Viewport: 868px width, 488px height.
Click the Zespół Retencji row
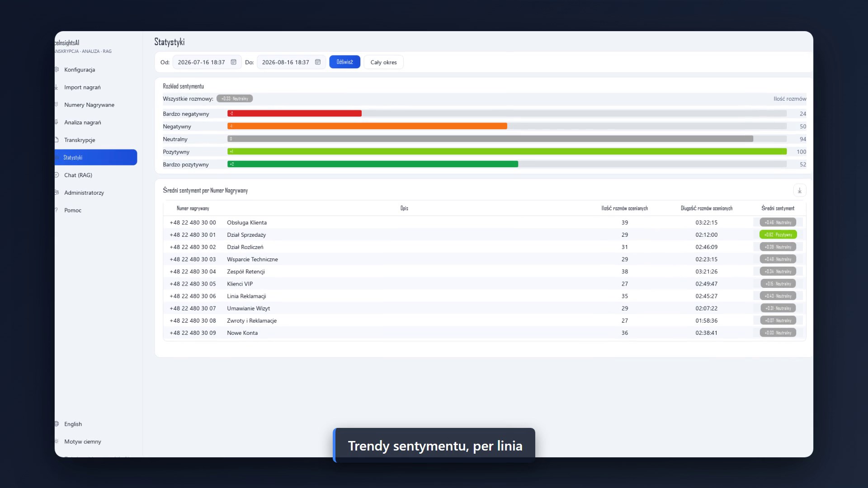pos(484,272)
